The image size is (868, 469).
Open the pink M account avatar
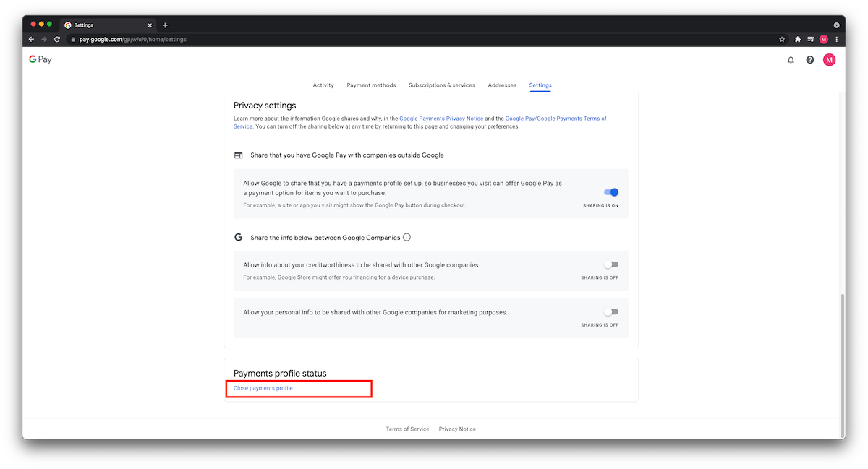pos(829,59)
